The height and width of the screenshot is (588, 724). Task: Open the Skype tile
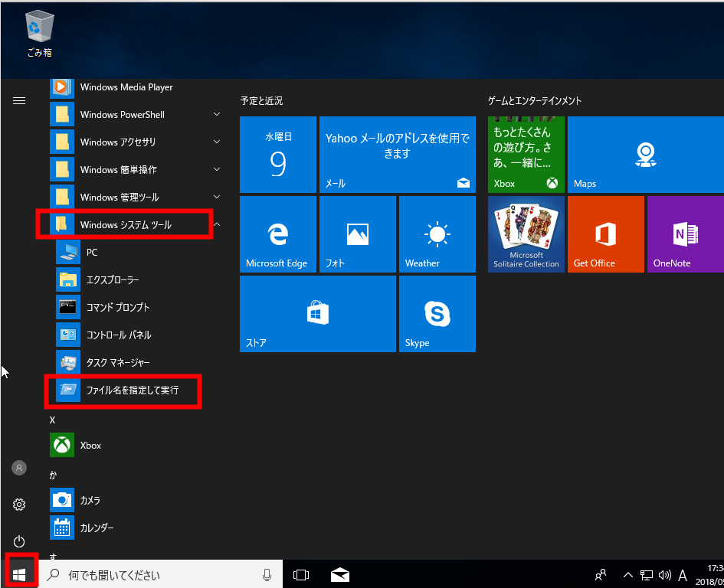tap(437, 314)
